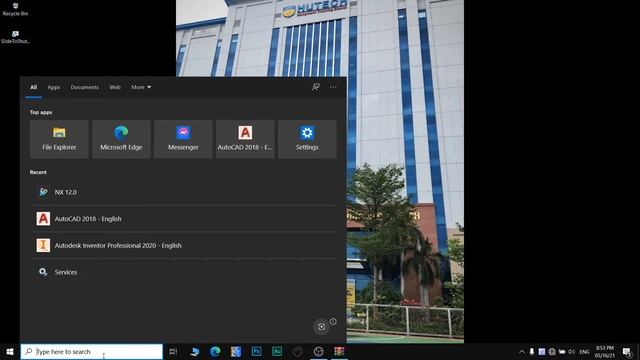This screenshot has width=640, height=360.
Task: Open NX 12.0 from Recent list
Action: coord(183,192)
